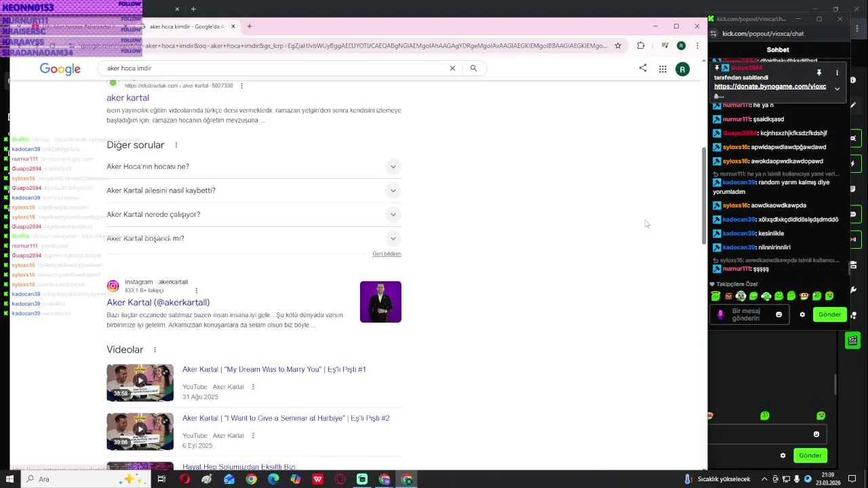Open options for Seminar at Harbiye video
Image resolution: width=868 pixels, height=488 pixels.
click(x=253, y=436)
